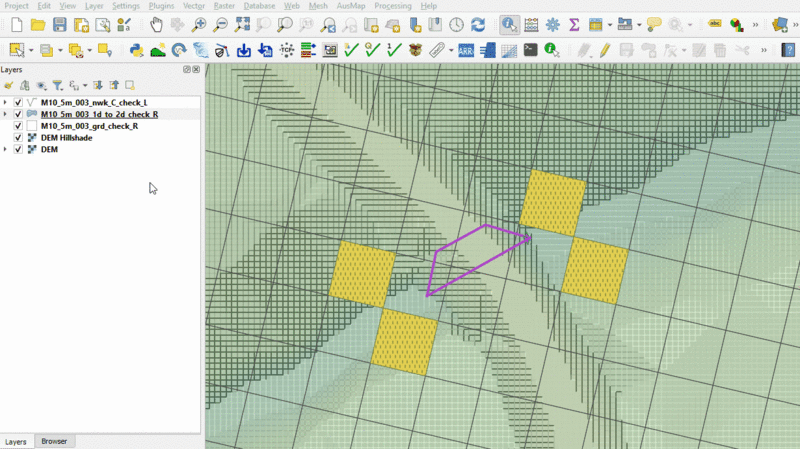The height and width of the screenshot is (449, 800).
Task: Select the Pan Map hand tool
Action: 157,24
